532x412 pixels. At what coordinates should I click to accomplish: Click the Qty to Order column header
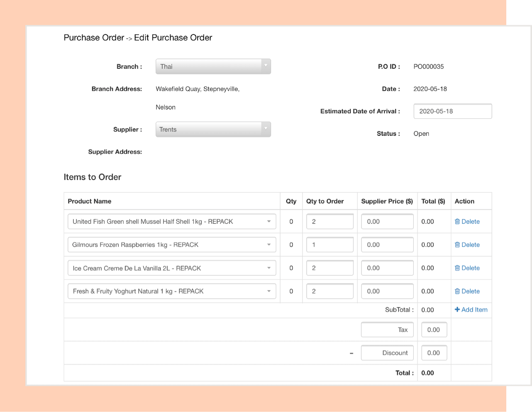point(325,201)
